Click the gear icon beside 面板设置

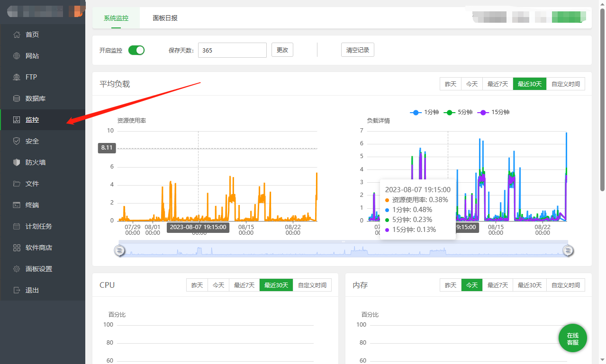pyautogui.click(x=17, y=269)
